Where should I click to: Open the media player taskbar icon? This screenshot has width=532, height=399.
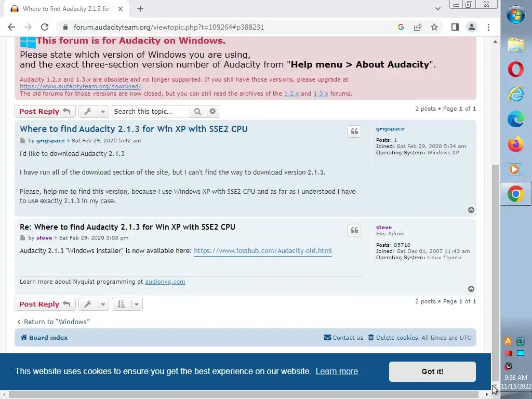tap(516, 169)
